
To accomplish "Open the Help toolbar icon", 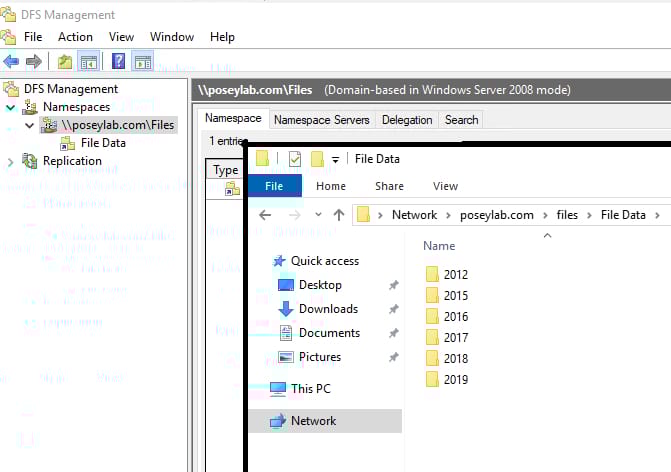I will click(x=119, y=61).
